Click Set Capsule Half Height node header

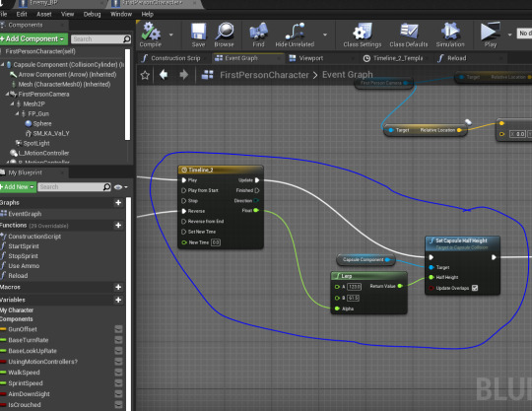coord(462,242)
